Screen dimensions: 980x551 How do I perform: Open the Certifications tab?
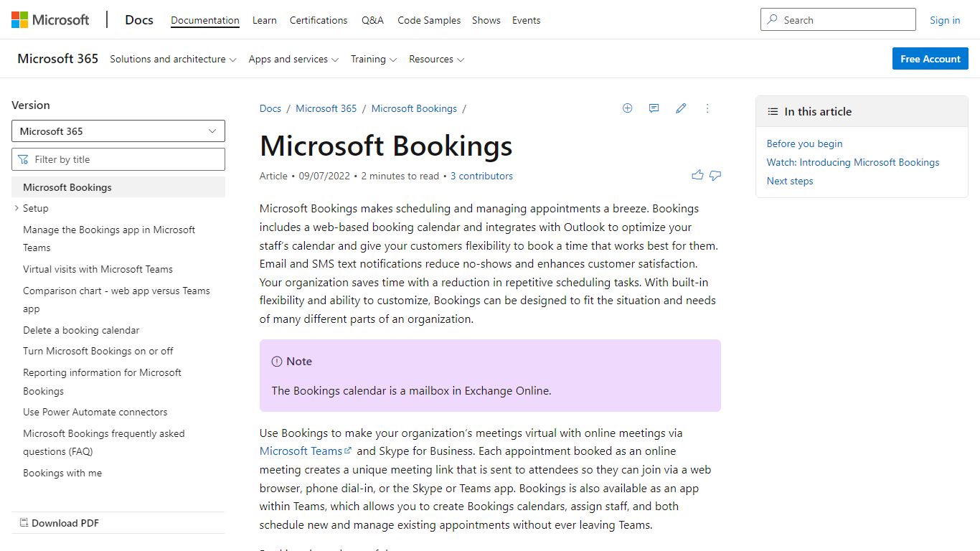click(319, 20)
